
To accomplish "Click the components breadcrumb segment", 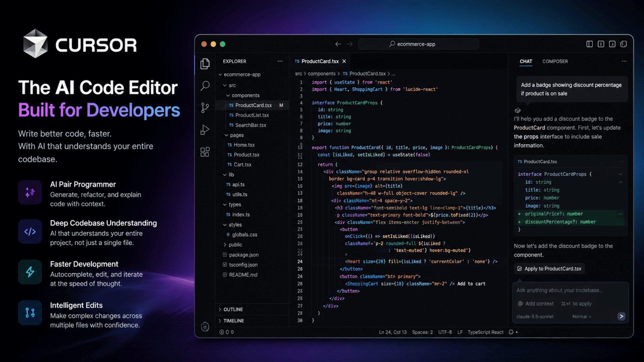I will pos(322,74).
